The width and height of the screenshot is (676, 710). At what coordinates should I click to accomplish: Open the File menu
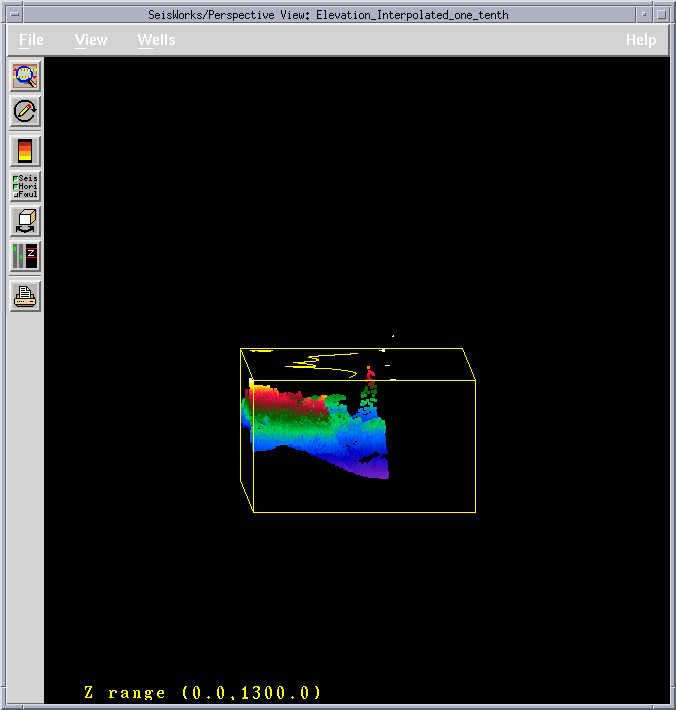click(x=31, y=40)
